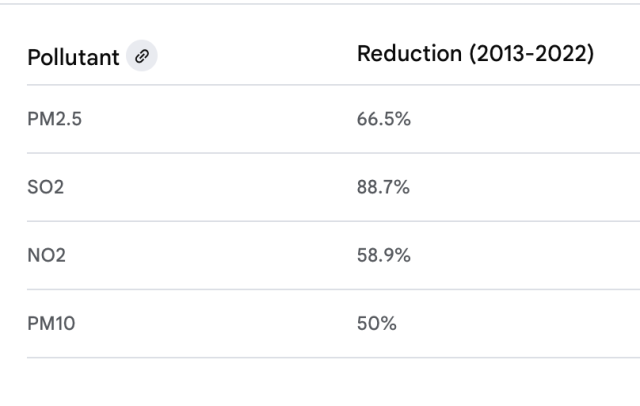Click the divider between SO2 and NO2 rows
640x406 pixels.
pyautogui.click(x=320, y=221)
